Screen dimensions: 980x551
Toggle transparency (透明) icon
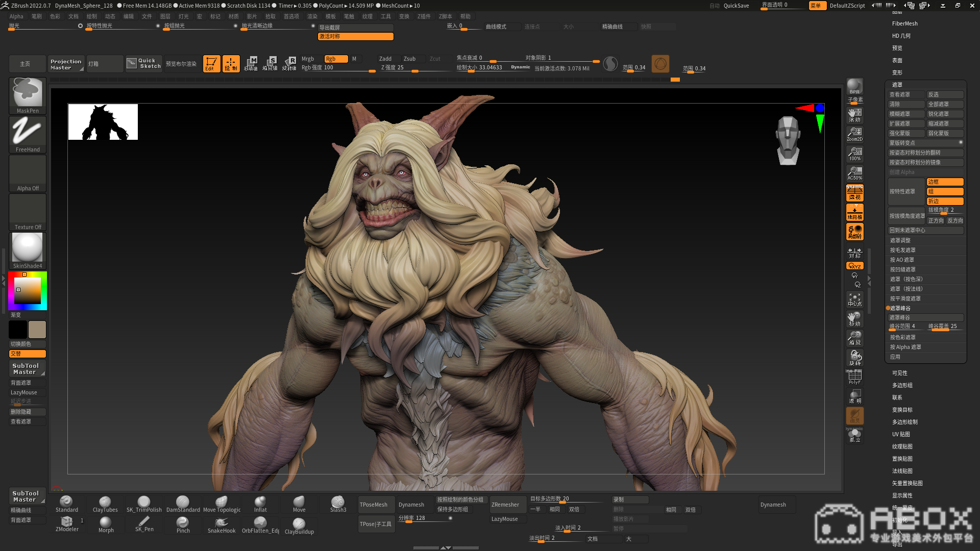point(854,396)
